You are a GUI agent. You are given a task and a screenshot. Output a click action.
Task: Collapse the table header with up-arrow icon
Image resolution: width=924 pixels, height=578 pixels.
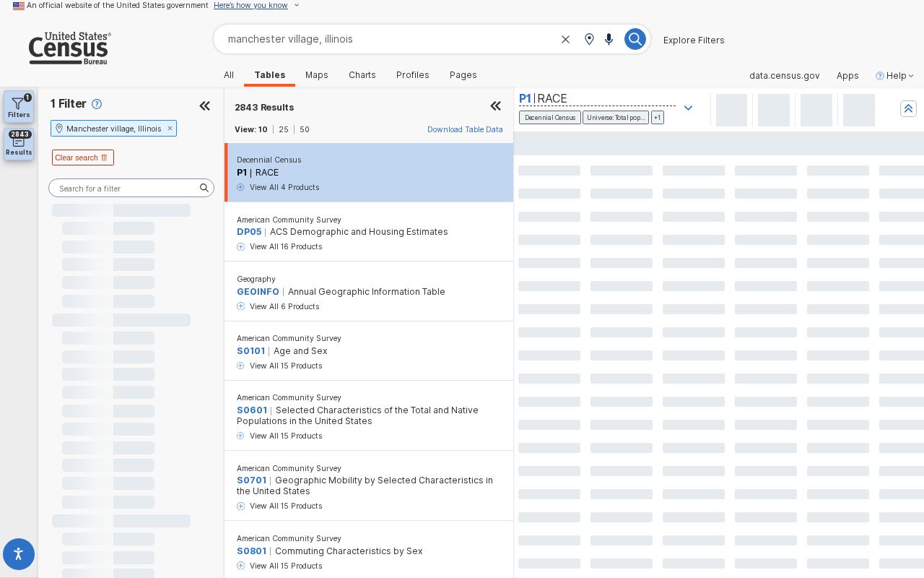[x=908, y=108]
